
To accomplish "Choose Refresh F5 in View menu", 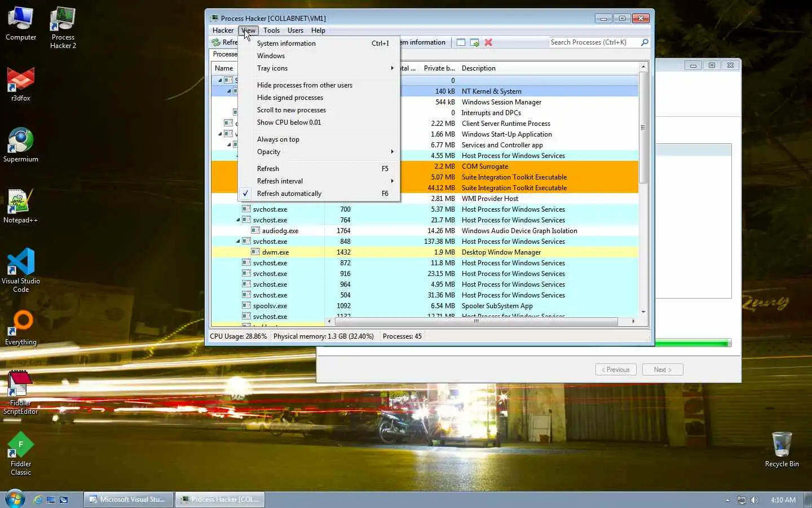I will [x=319, y=169].
